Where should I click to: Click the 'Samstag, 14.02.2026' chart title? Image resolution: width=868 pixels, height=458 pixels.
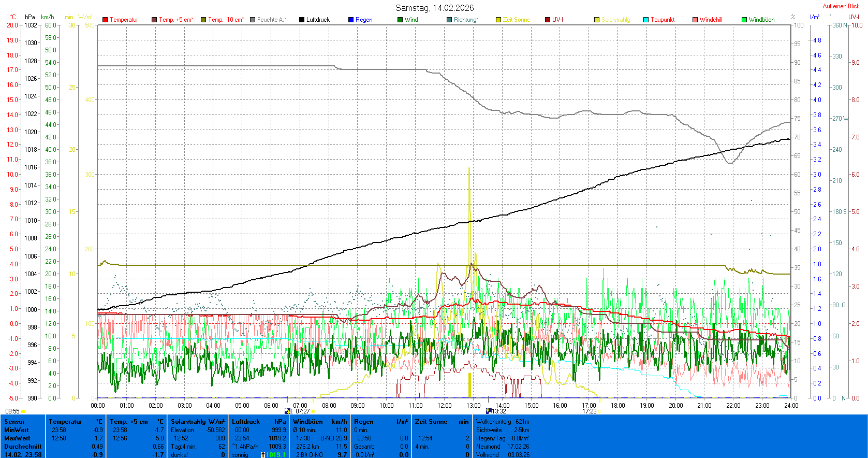[434, 8]
